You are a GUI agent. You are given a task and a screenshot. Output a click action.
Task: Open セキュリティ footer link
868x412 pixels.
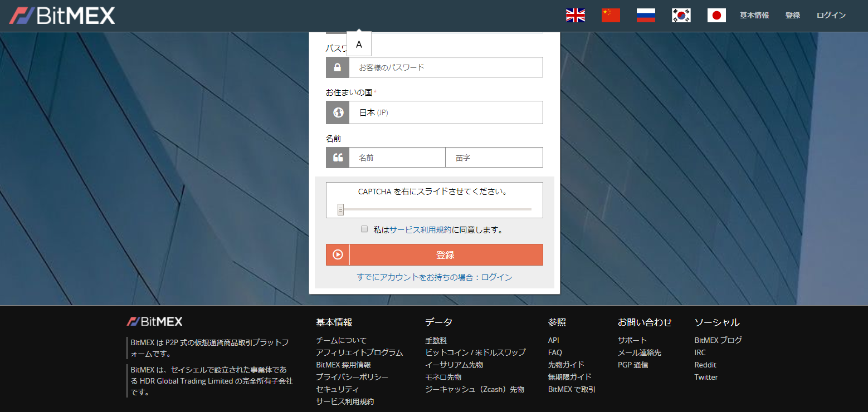click(x=338, y=389)
